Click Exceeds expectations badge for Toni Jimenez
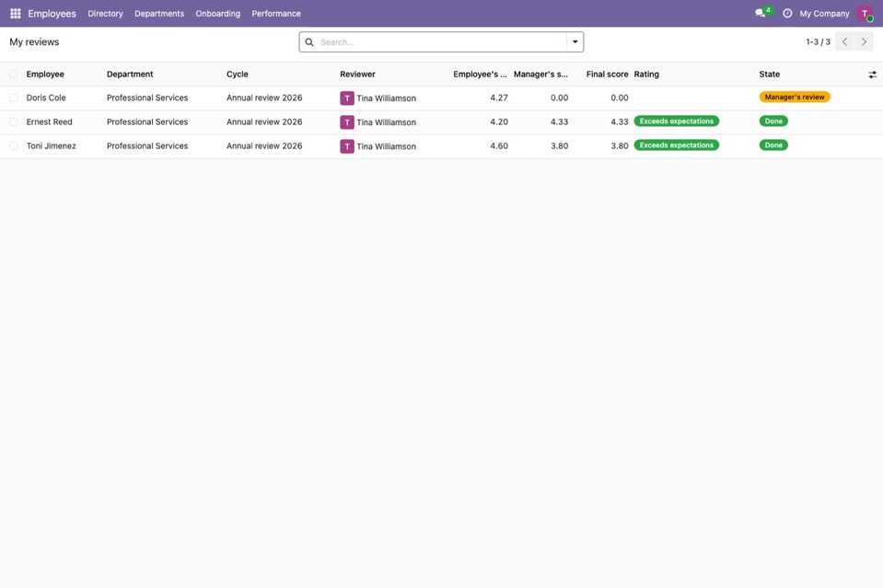 [677, 145]
